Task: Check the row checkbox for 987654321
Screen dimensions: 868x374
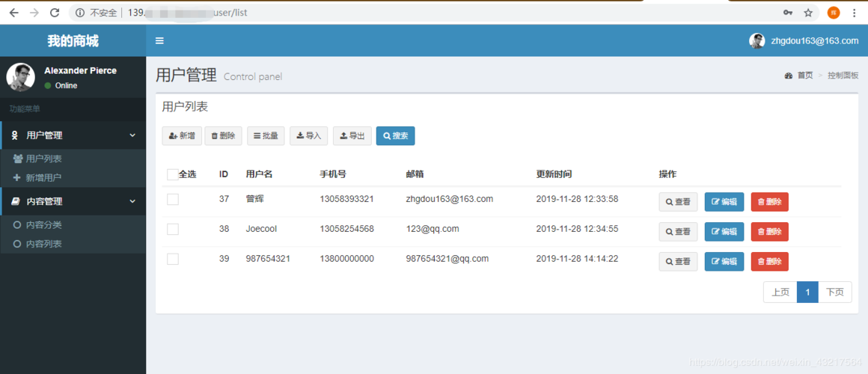Action: click(x=173, y=259)
